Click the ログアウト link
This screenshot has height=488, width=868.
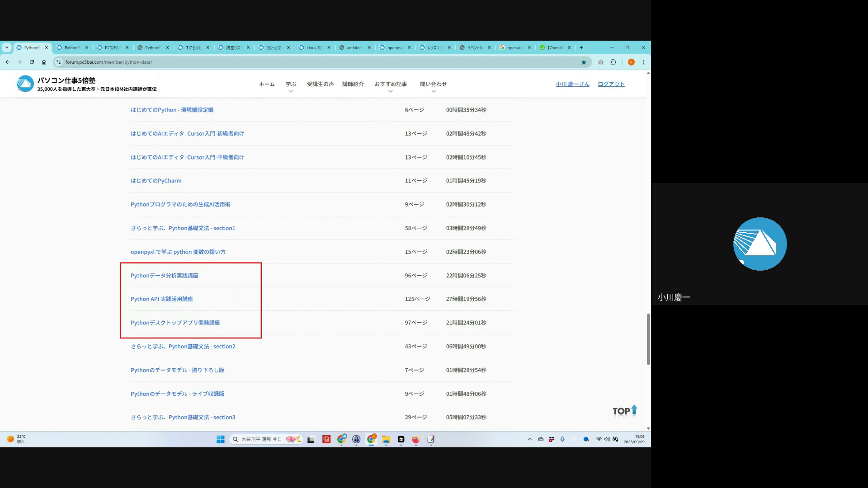tap(611, 84)
